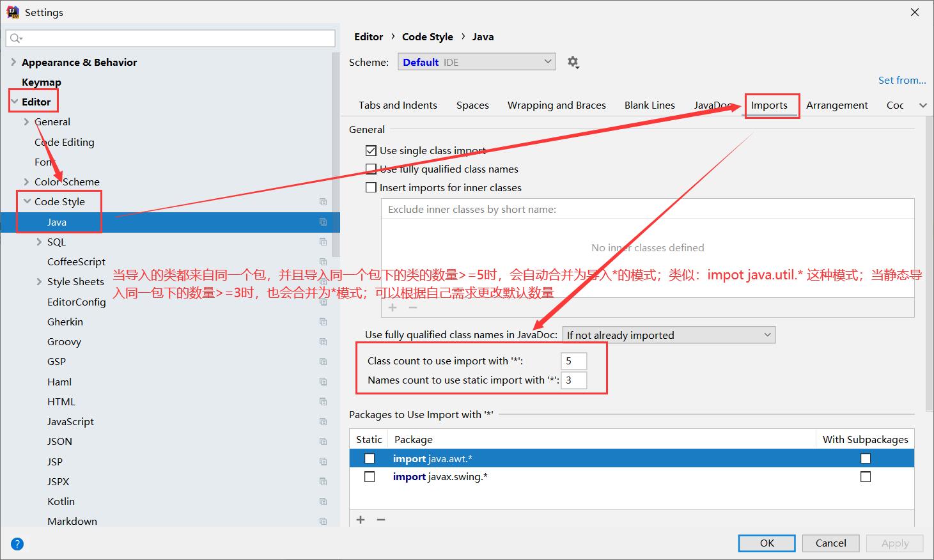934x560 pixels.
Task: Enable Insert imports for inner classes
Action: pos(371,187)
